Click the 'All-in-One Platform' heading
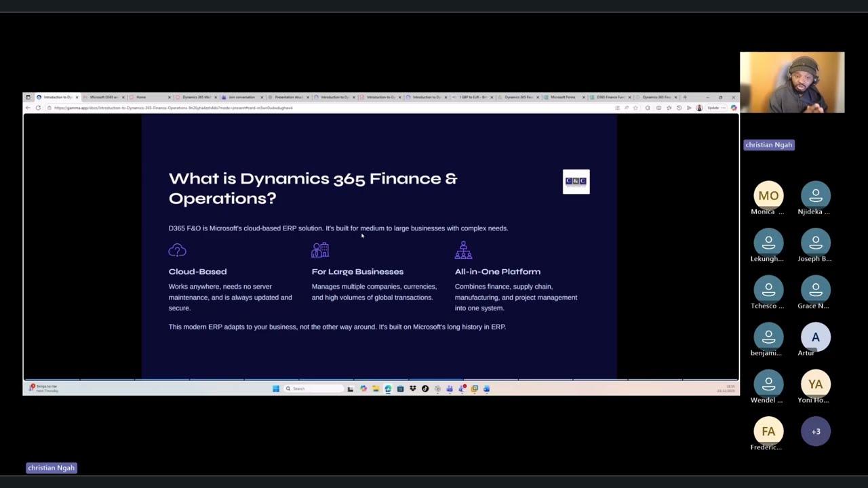 497,271
